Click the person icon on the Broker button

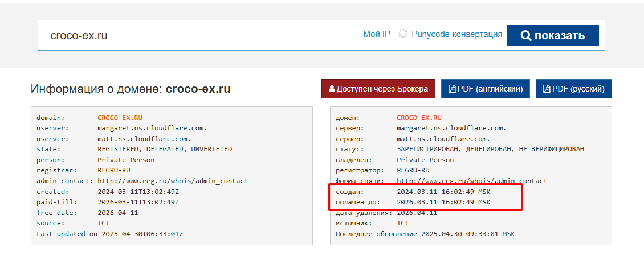[x=332, y=89]
